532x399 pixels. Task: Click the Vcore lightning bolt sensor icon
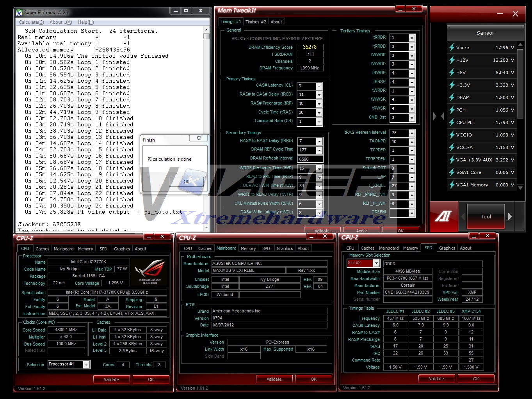coord(452,48)
